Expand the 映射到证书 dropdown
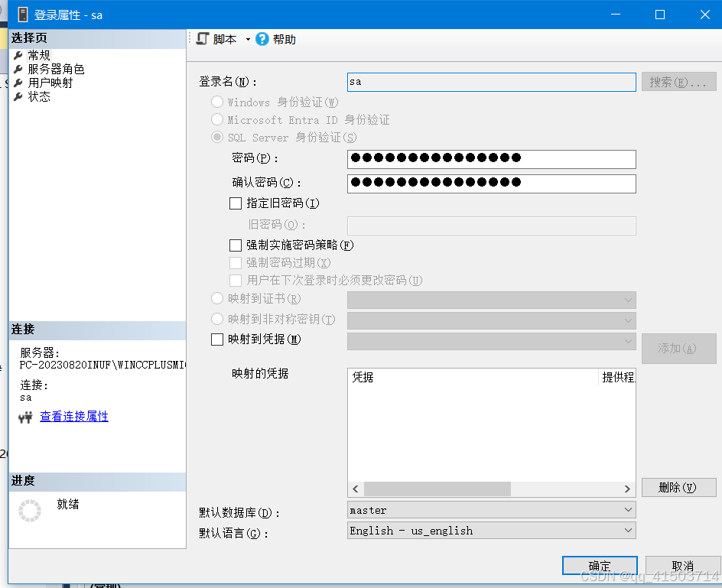 point(628,299)
